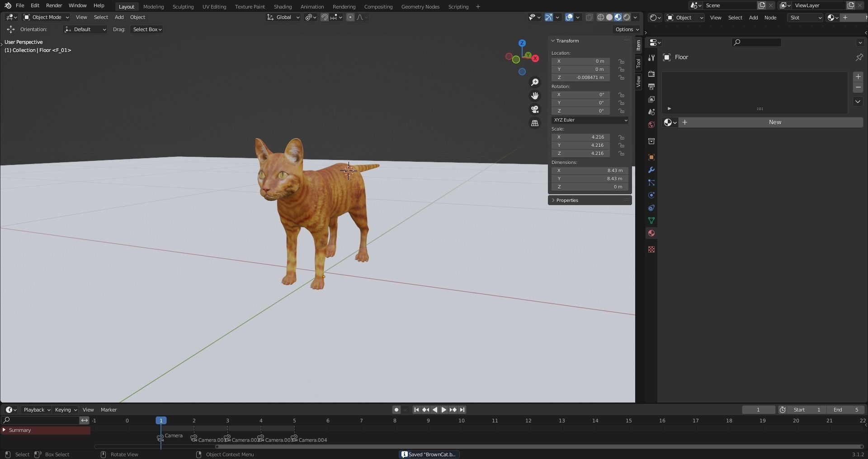The width and height of the screenshot is (868, 459).
Task: Open the Default orientation dropdown
Action: coord(85,29)
